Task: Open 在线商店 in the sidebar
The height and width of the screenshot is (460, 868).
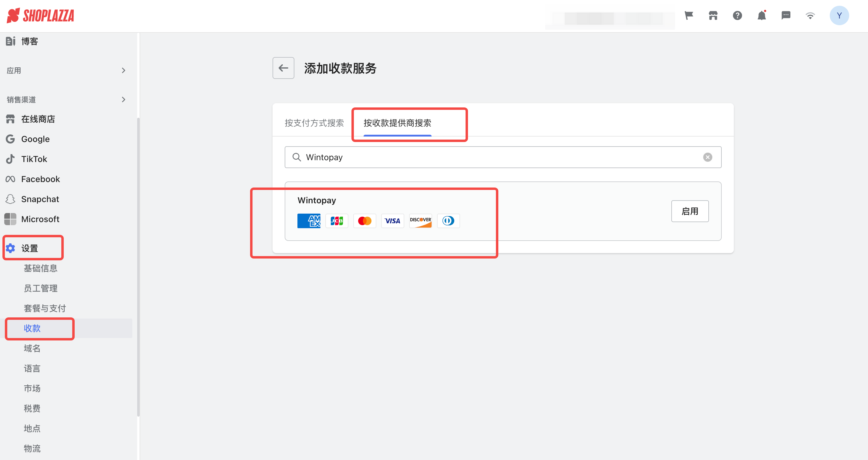Action: pyautogui.click(x=38, y=119)
